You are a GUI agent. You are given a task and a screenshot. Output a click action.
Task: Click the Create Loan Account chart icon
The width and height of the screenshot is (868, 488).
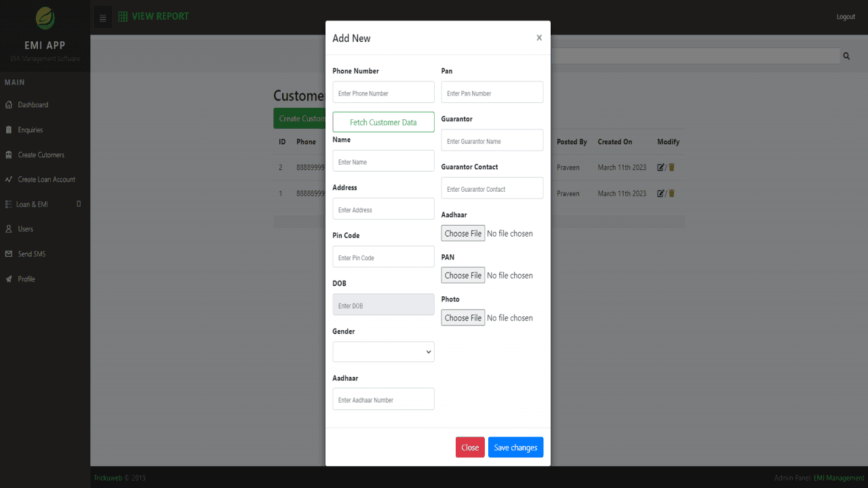pos(9,180)
